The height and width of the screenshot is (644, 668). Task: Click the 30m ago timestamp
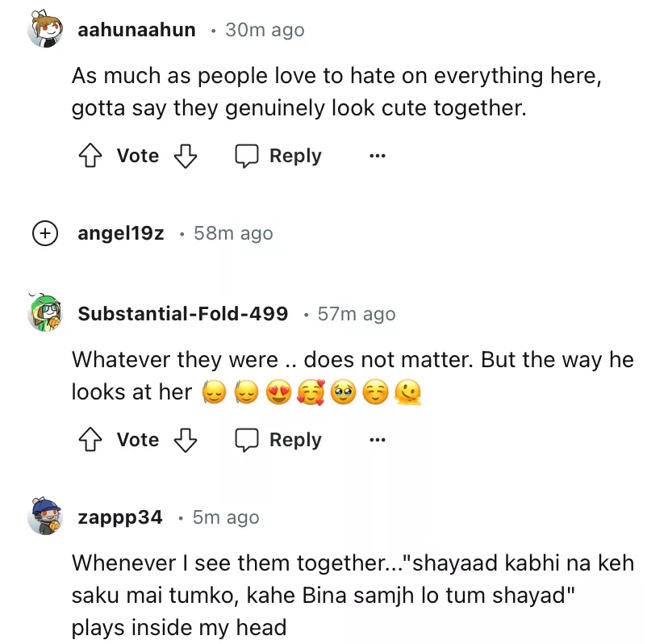point(265,30)
